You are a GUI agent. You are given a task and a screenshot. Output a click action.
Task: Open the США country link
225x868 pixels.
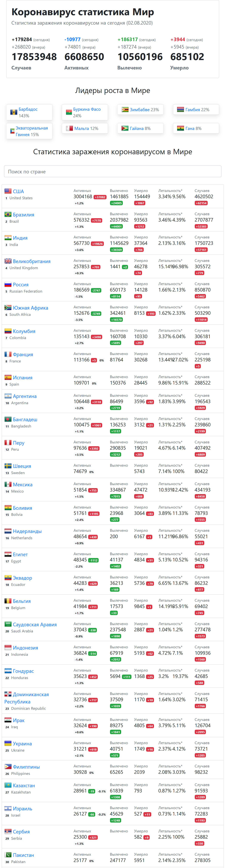[18, 191]
